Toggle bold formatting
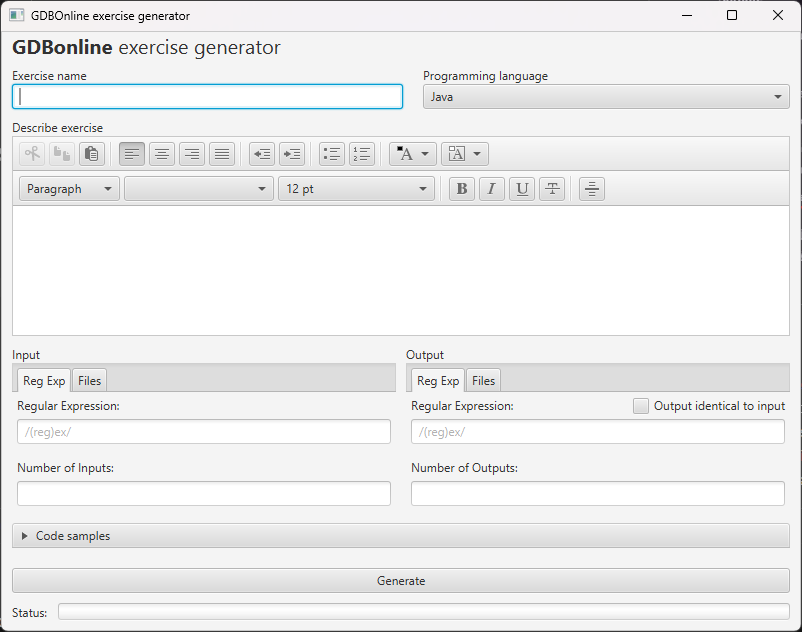The height and width of the screenshot is (632, 802). pyautogui.click(x=462, y=189)
